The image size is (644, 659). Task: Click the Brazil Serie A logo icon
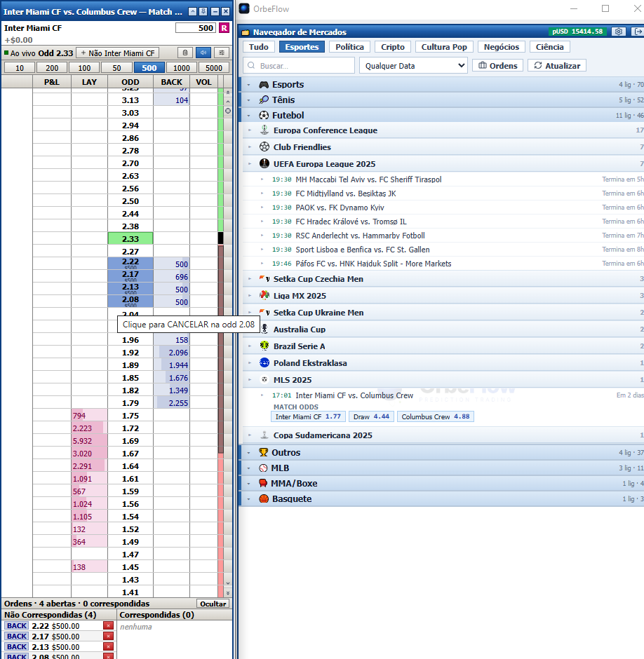click(264, 346)
